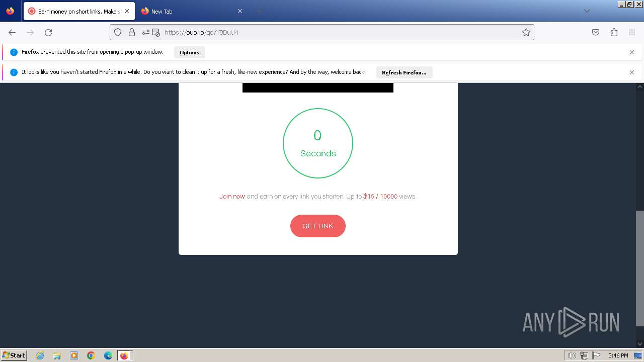Click the scrollbar down arrow
This screenshot has height=362, width=644.
coord(639,344)
